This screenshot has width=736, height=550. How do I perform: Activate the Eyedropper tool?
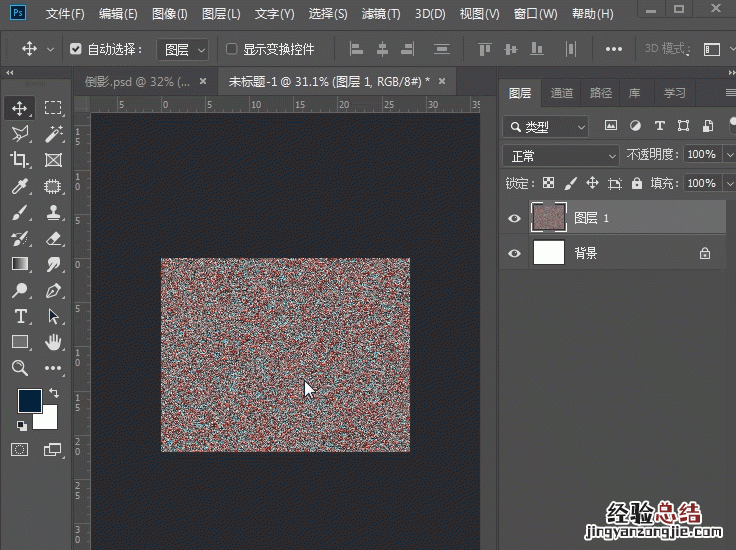pyautogui.click(x=20, y=186)
